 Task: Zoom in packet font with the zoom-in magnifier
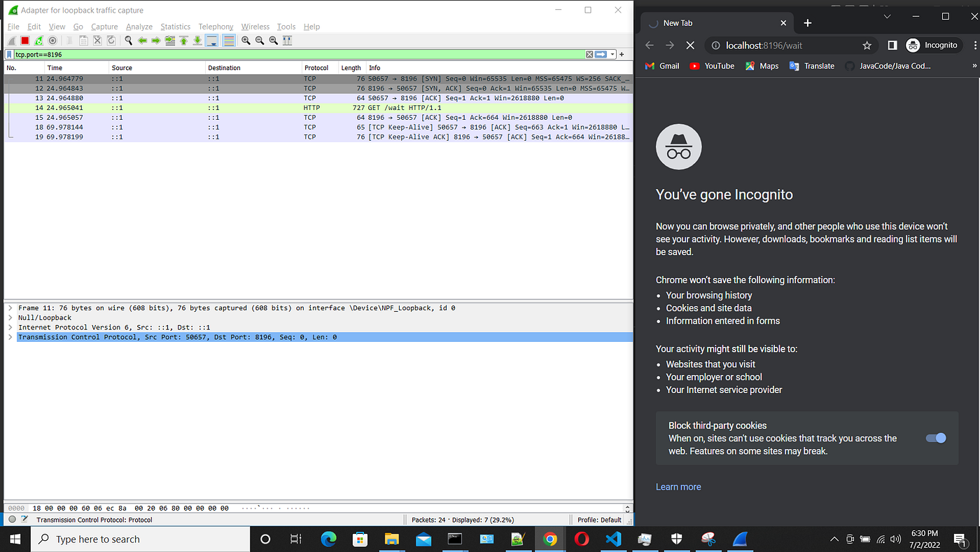[246, 40]
